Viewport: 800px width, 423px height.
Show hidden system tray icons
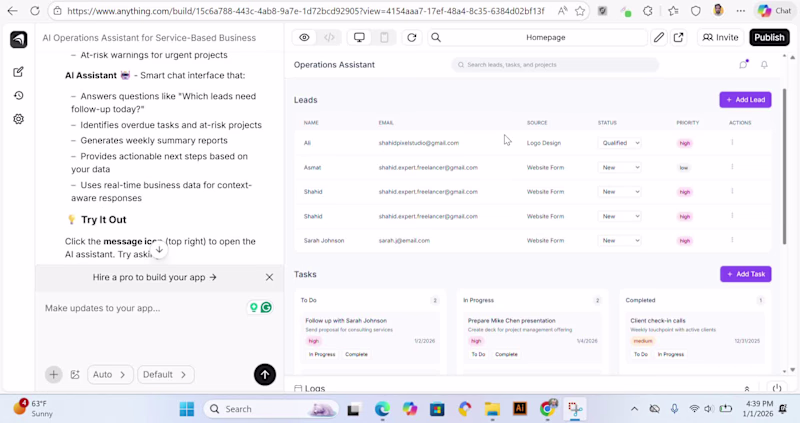[634, 409]
